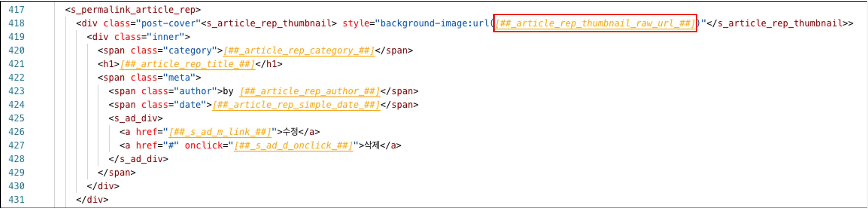Click the article_rep_author template variable

click(x=310, y=91)
